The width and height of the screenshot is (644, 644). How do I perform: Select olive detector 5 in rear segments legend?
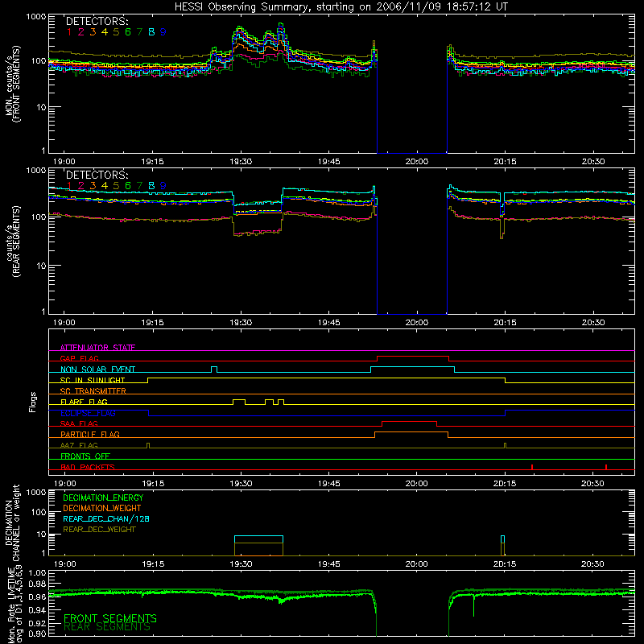(116, 185)
